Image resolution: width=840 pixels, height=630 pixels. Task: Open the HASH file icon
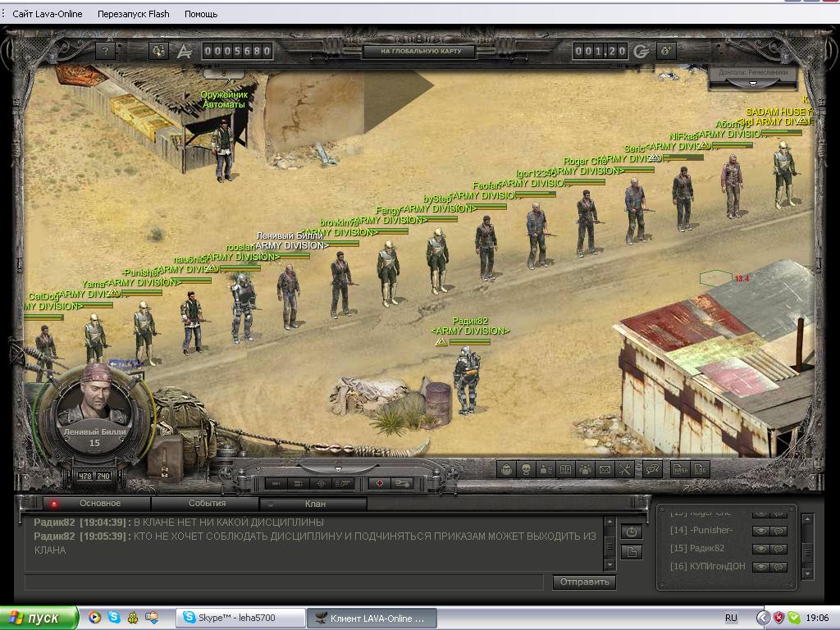tap(680, 470)
